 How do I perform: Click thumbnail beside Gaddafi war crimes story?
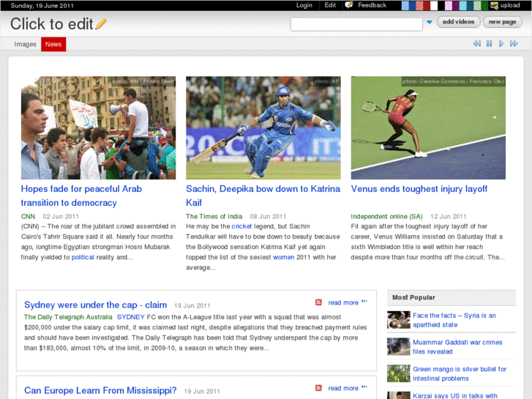click(399, 346)
